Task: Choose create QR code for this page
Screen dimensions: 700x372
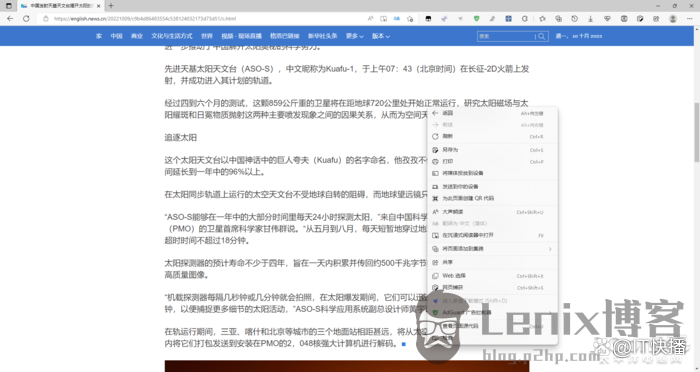Action: coord(492,198)
